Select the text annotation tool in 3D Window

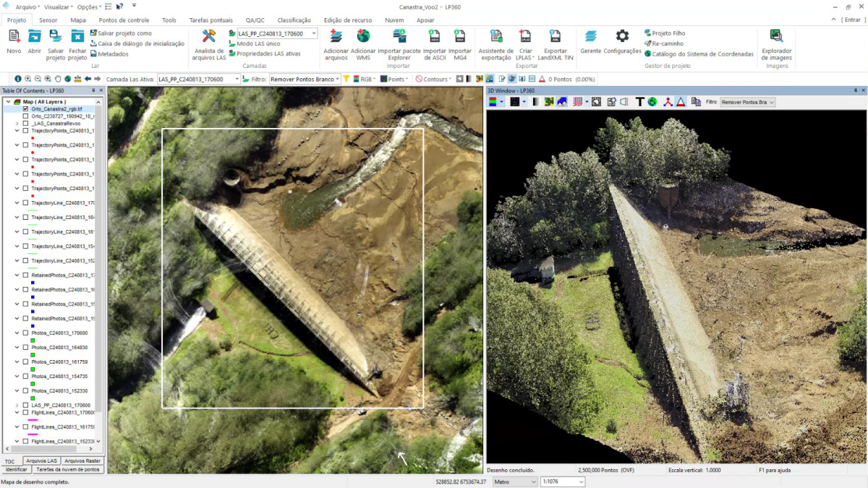(x=639, y=101)
